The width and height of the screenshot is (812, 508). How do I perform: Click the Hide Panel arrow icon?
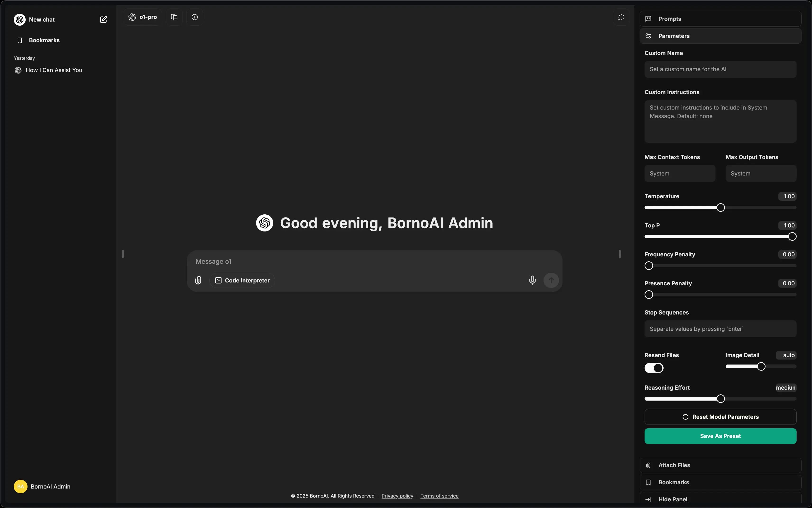(x=648, y=500)
